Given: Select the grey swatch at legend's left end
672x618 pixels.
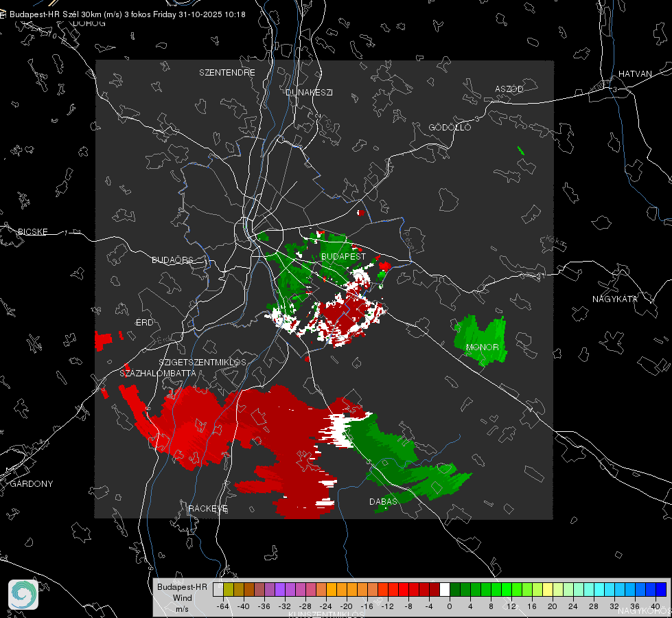Looking at the screenshot, I should (218, 589).
